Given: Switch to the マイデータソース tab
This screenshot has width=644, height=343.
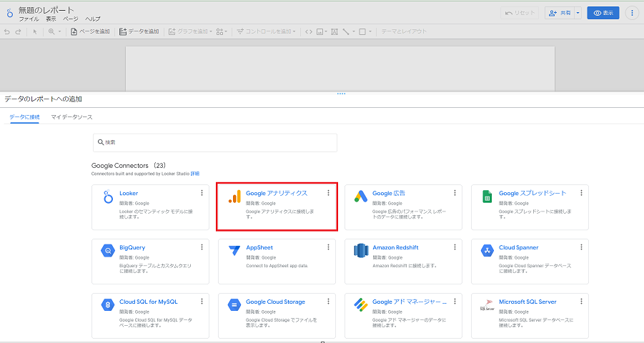Looking at the screenshot, I should (x=71, y=116).
